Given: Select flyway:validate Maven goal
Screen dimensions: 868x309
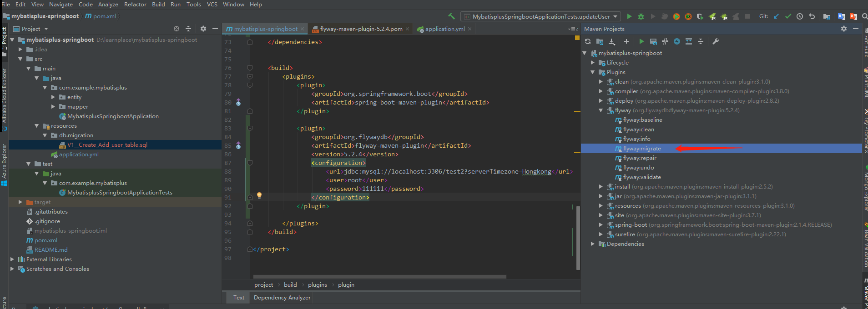Looking at the screenshot, I should [x=642, y=177].
